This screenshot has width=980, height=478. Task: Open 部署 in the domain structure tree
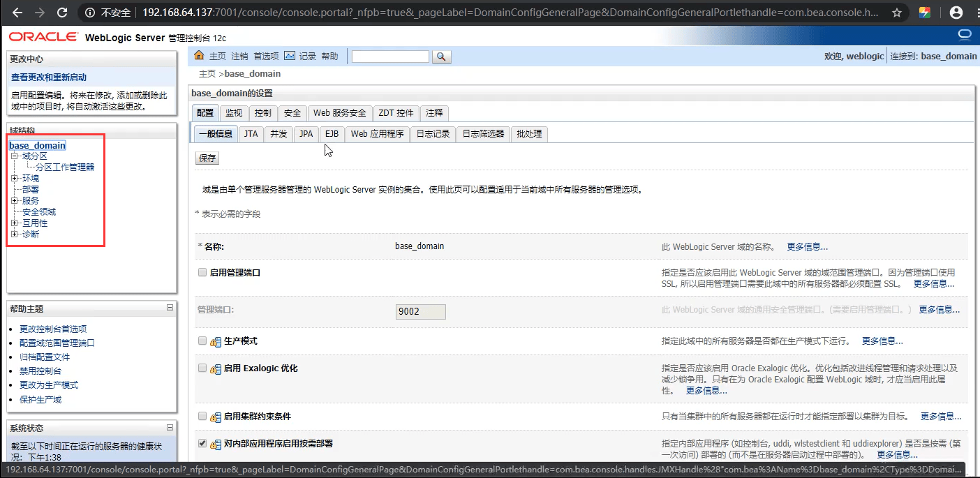pos(31,190)
